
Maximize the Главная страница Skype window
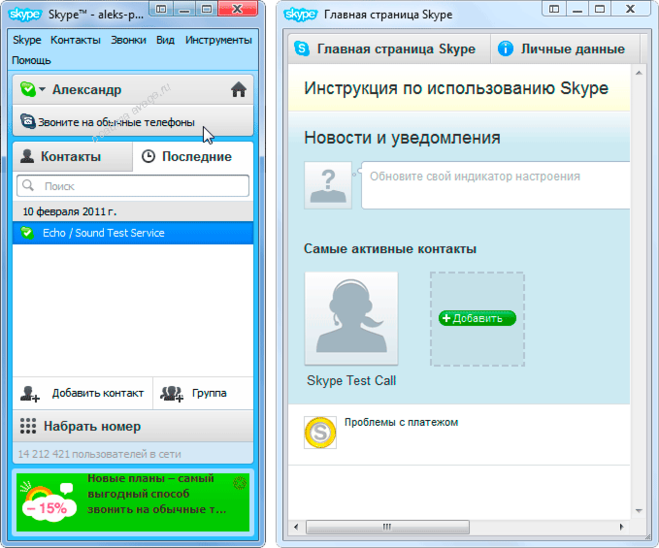[x=600, y=9]
